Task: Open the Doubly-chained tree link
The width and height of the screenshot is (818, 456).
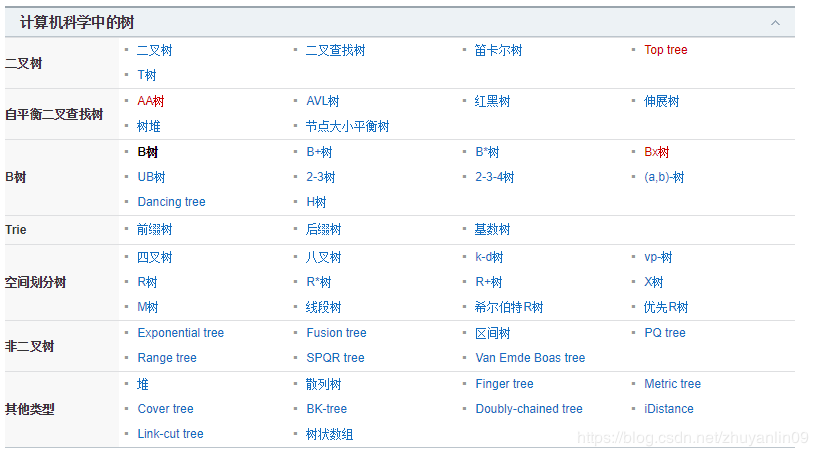Action: click(x=528, y=409)
